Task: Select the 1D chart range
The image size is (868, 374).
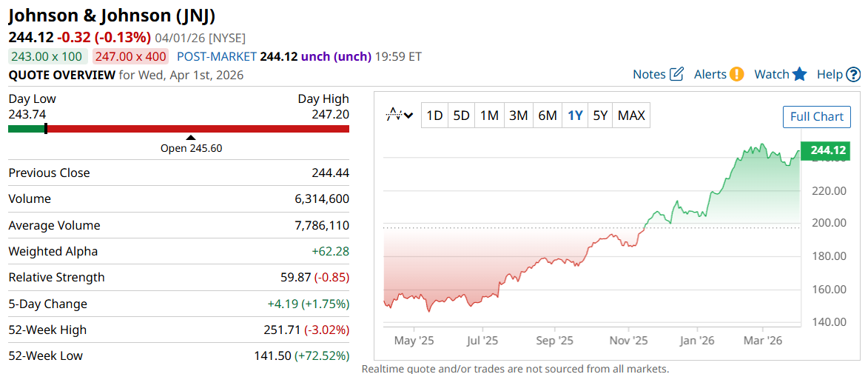Action: [x=434, y=116]
